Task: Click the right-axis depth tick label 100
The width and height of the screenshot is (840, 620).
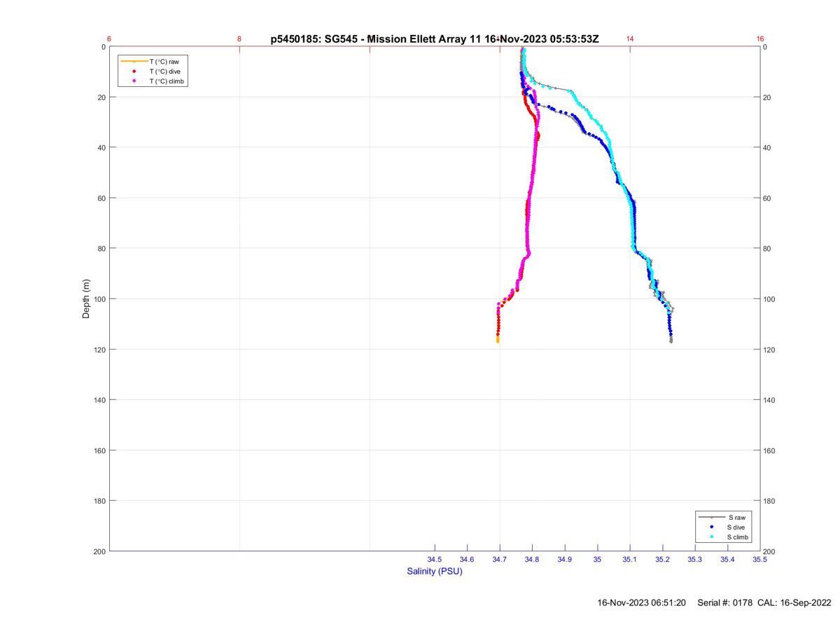Action: [771, 299]
